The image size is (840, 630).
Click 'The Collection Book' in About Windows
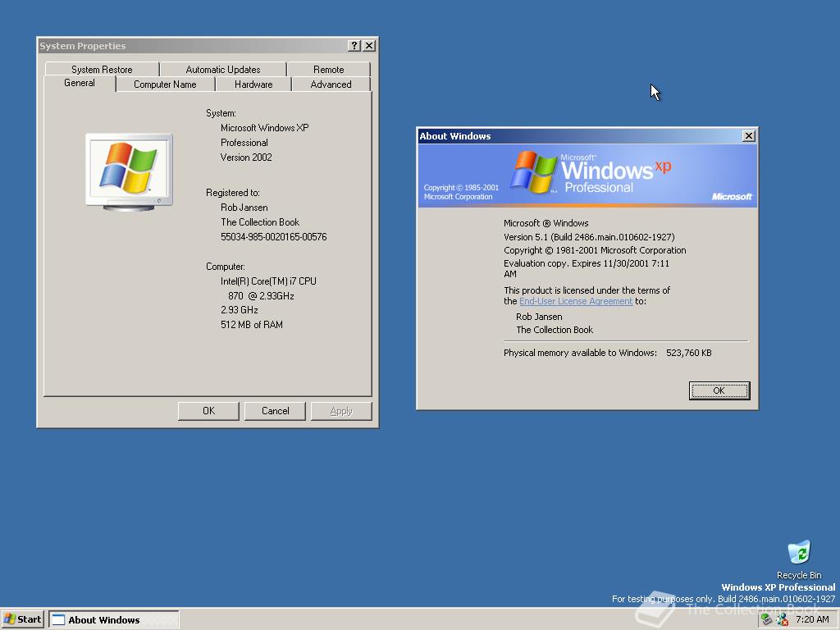[555, 330]
